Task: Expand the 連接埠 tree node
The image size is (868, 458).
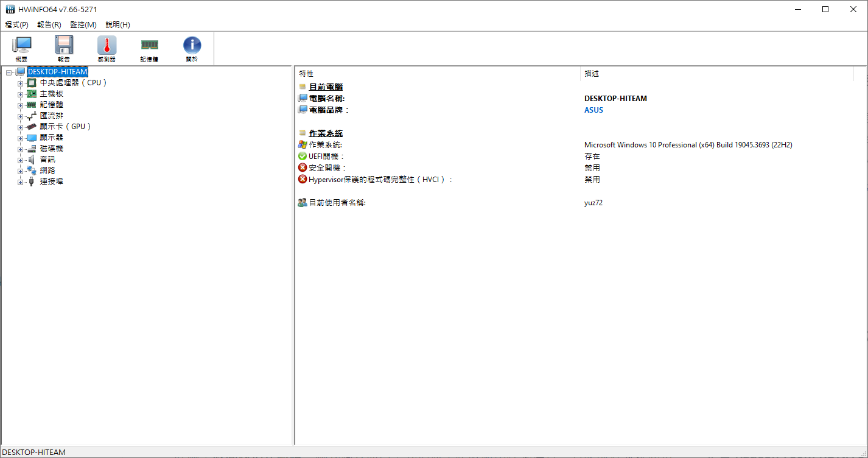Action: 21,182
